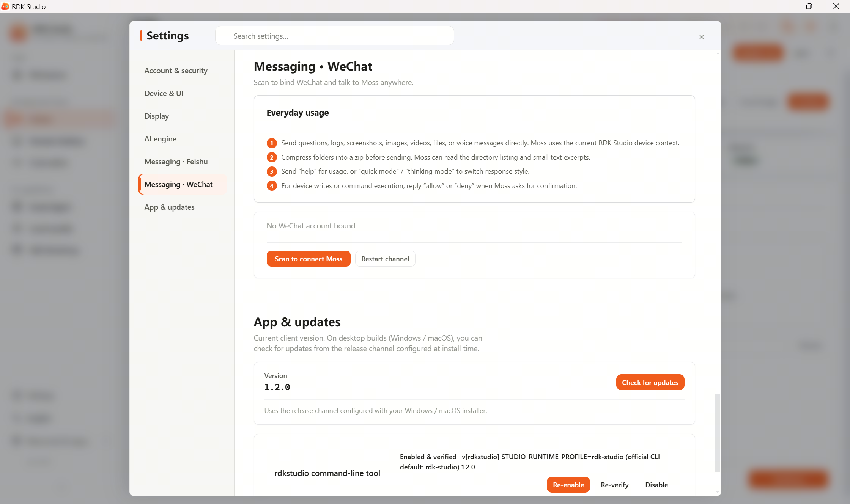Viewport: 850px width, 504px height.
Task: Re-verify the rdkstudio command-line tool
Action: click(x=614, y=485)
